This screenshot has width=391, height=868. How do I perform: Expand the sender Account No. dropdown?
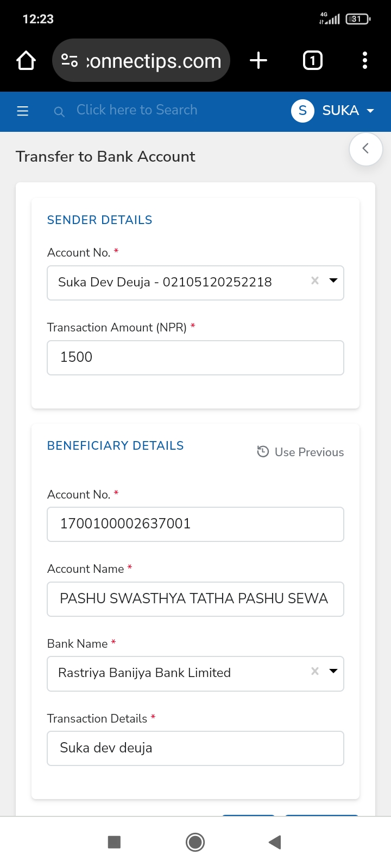(x=333, y=280)
